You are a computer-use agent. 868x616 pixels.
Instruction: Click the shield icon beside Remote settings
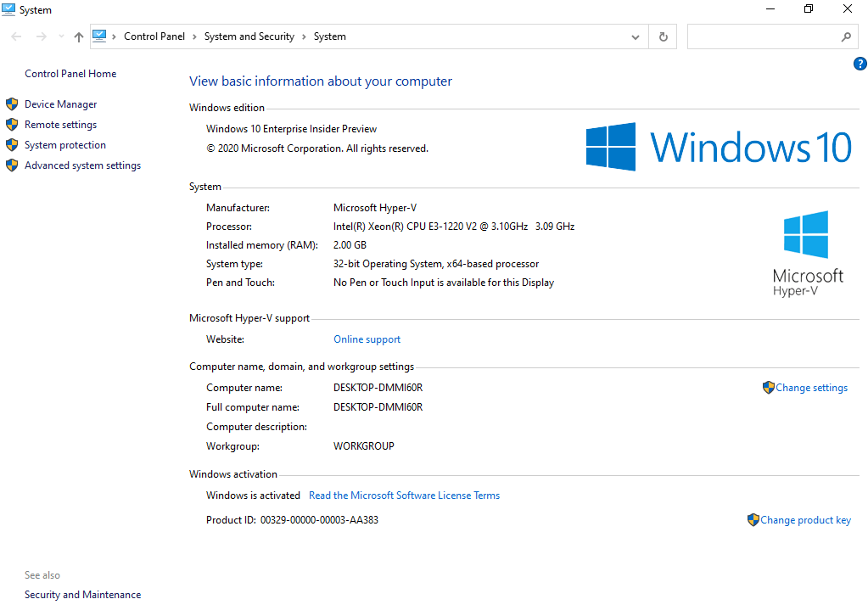click(x=12, y=125)
